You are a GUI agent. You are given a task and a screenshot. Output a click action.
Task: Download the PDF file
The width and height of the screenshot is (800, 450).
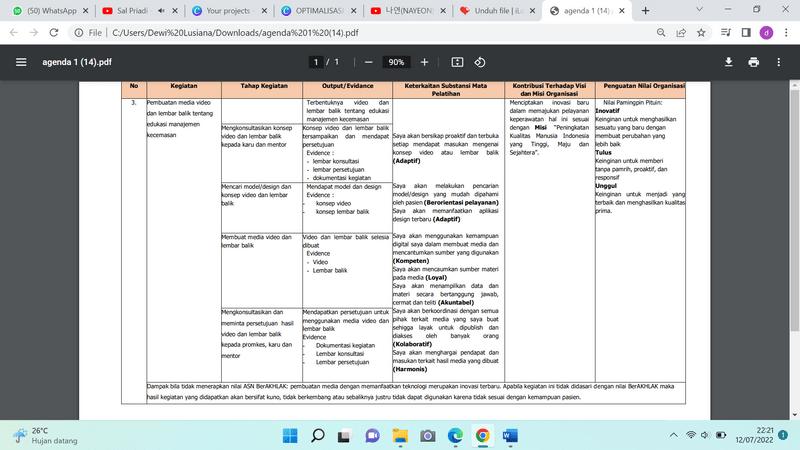tap(729, 62)
